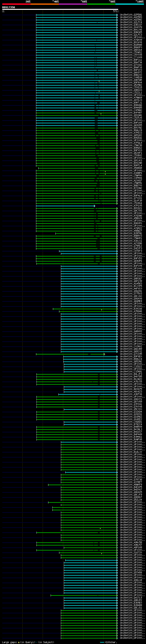146x644 pixels.
Task: Select hit label UniRef100_A3AJI1
Action: 131,241
